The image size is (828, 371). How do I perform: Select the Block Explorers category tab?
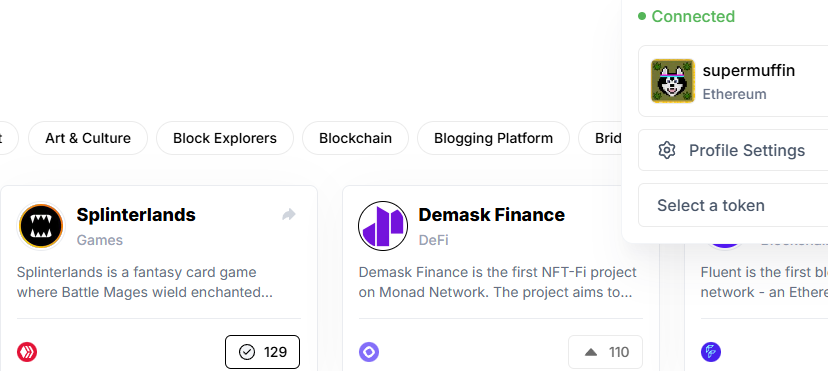point(225,138)
